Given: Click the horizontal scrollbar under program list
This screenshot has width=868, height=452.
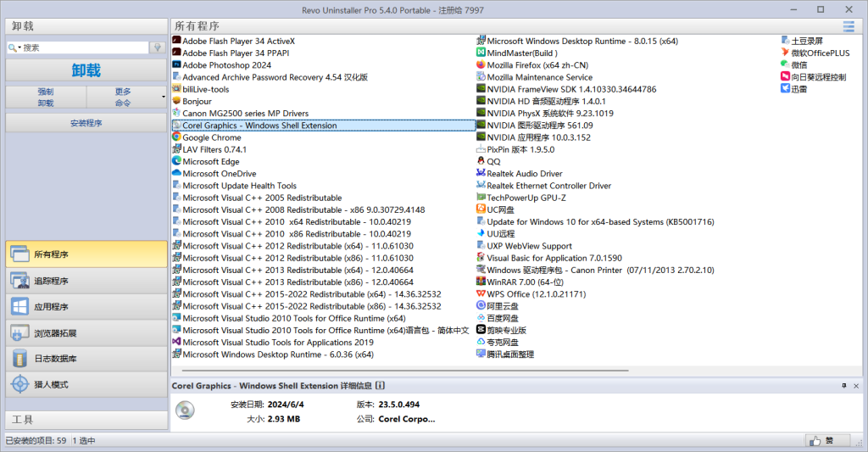Looking at the screenshot, I should [x=398, y=371].
